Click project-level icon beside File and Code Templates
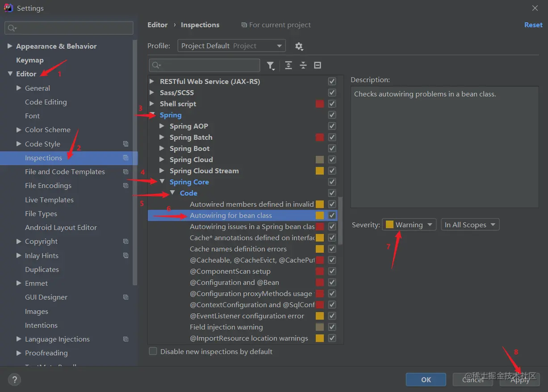The image size is (548, 392). pos(125,172)
